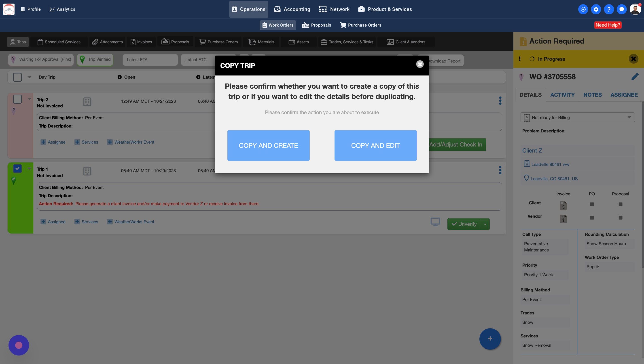The image size is (644, 364).
Task: Click the help question mark icon
Action: click(x=609, y=9)
